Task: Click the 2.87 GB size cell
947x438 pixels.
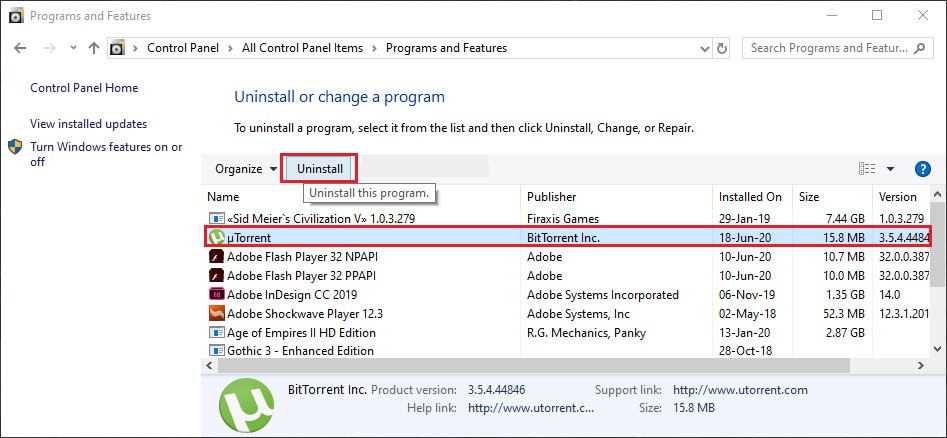Action: pyautogui.click(x=844, y=333)
